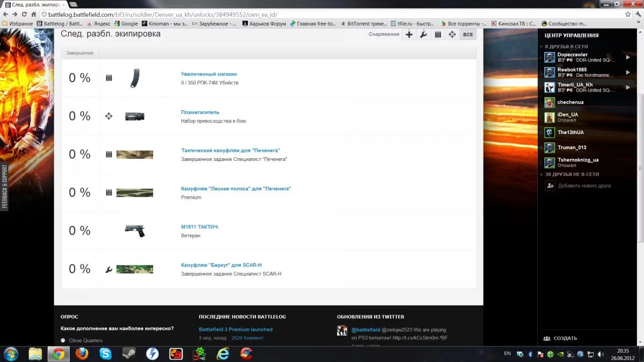Show the ВСЕ (all) equipment tab
This screenshot has width=644, height=362.
468,34
